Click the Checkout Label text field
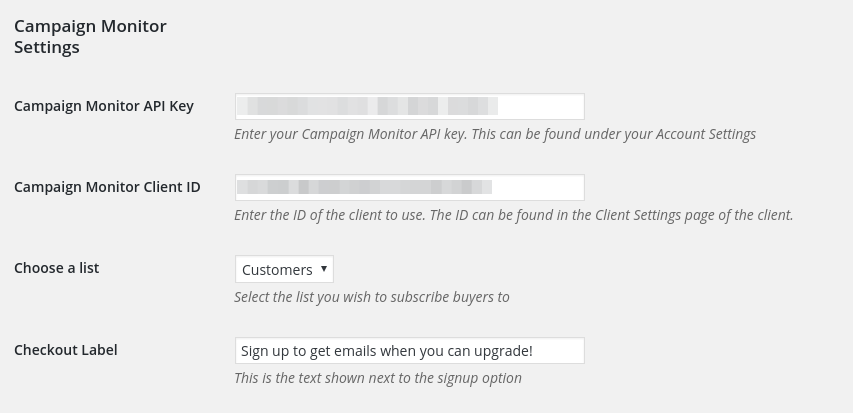The image size is (853, 413). coord(409,350)
